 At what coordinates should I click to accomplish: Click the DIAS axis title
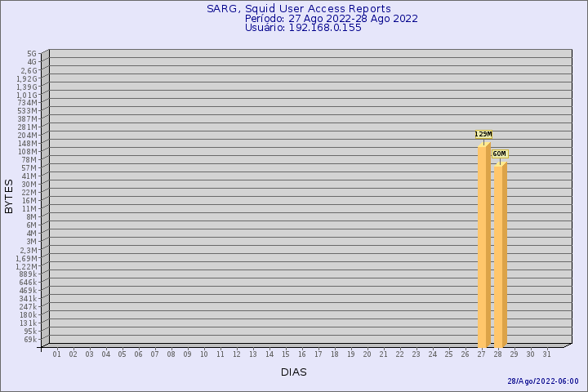294,372
